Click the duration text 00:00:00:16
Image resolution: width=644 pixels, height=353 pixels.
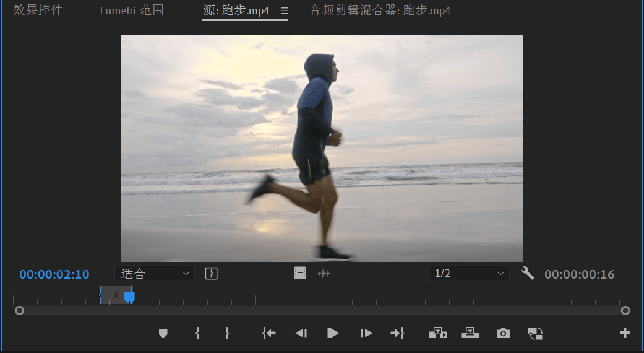[580, 274]
